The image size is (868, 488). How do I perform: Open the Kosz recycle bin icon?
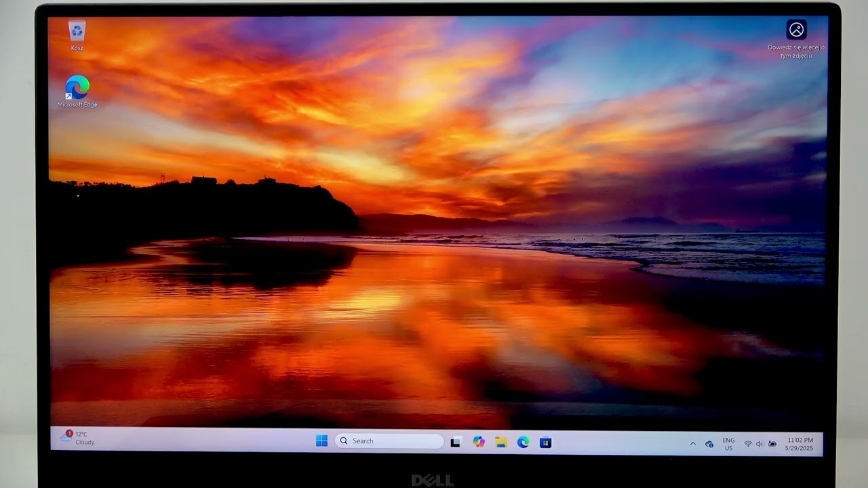(x=77, y=36)
